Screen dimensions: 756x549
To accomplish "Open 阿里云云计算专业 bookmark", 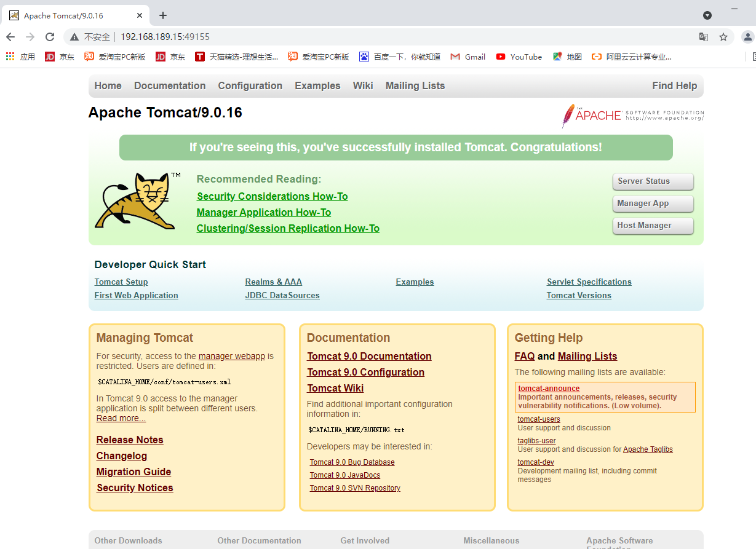I will pos(632,57).
